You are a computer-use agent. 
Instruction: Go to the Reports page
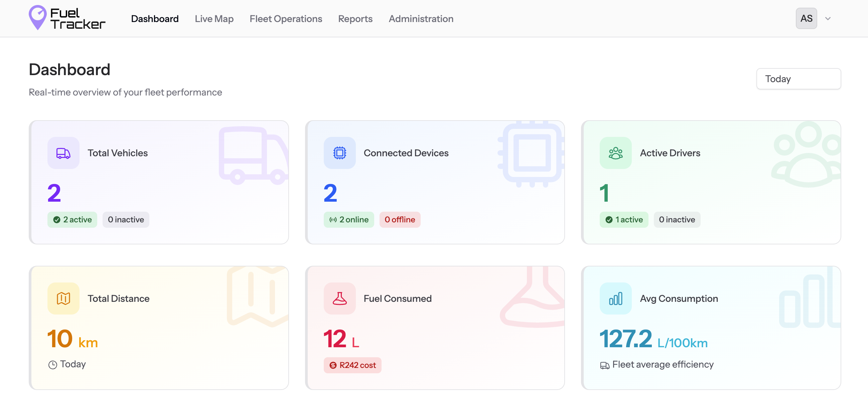point(355,19)
